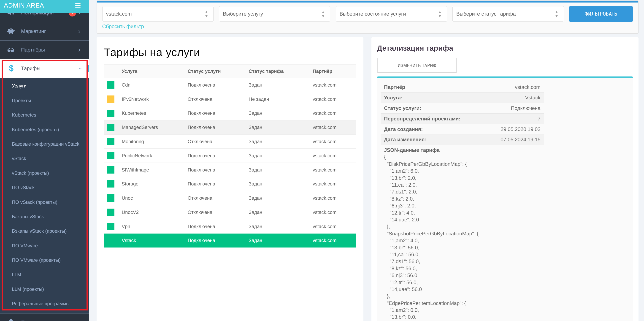Viewport: 644px width, 321px height.
Task: Collapse the Тарифы menu chevron
Action: 80,68
